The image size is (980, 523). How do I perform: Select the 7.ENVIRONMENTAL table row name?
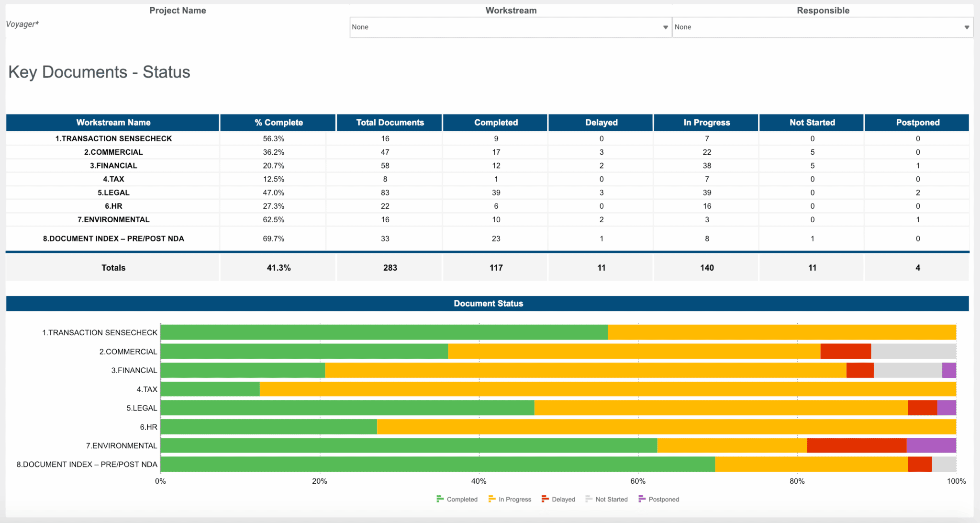coord(113,219)
